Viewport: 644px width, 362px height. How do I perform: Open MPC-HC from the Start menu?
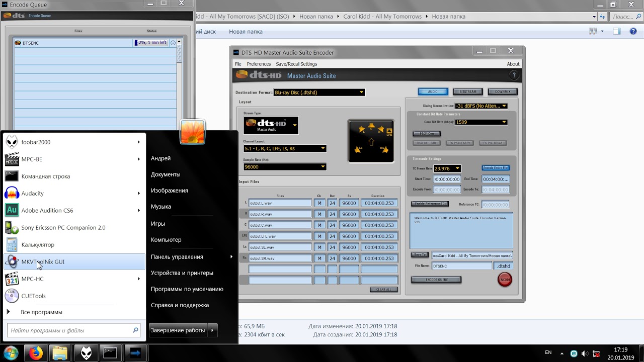coord(74,279)
